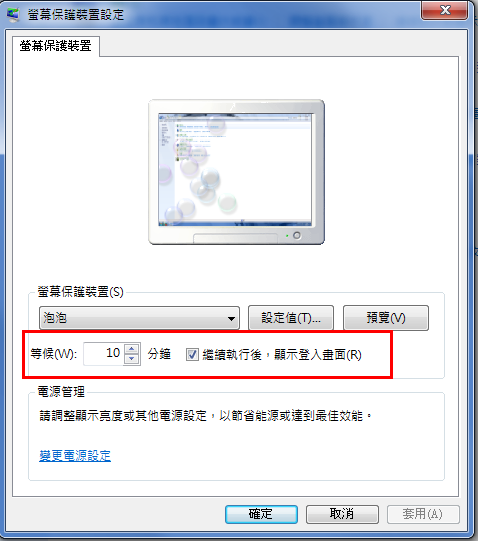Close the 螢幕保護裝置設定 dialog with X

pyautogui.click(x=445, y=10)
